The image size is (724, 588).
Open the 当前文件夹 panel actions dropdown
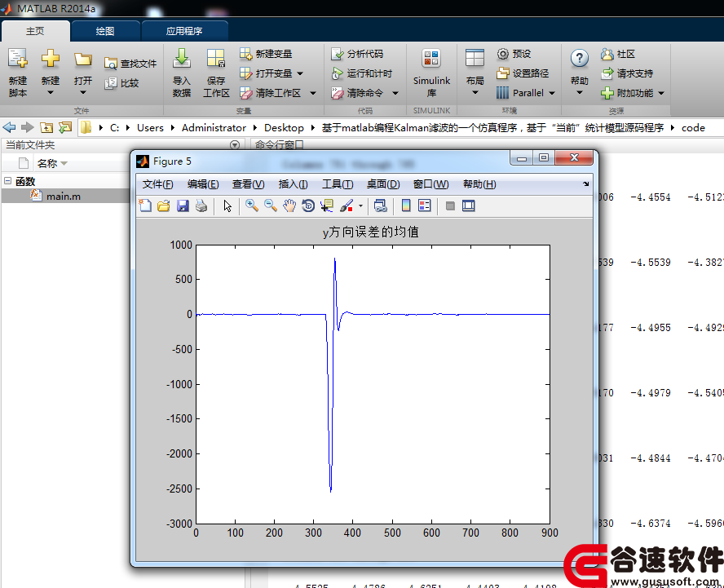[235, 145]
